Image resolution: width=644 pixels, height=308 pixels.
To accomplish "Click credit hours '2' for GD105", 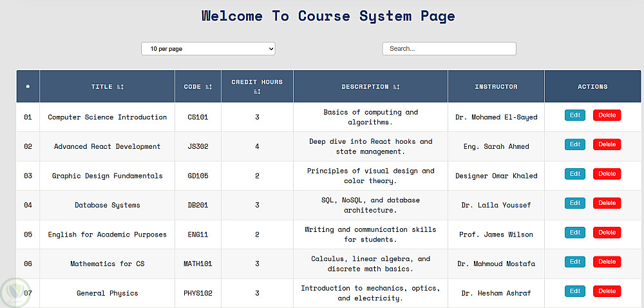I will click(257, 176).
